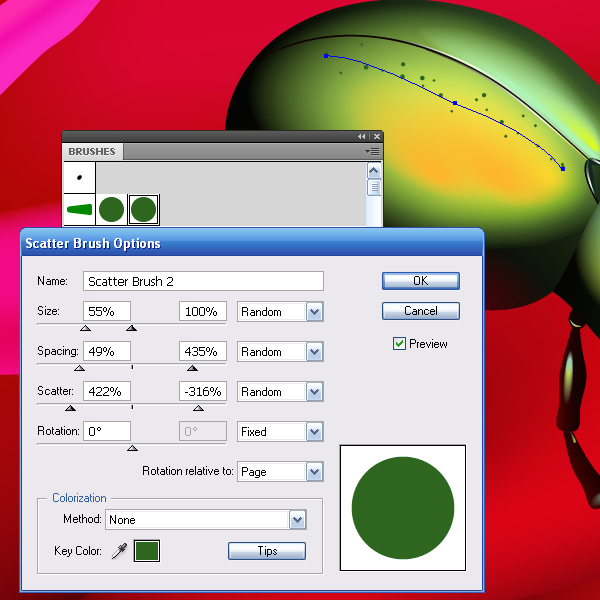This screenshot has width=600, height=600.
Task: Select the first green circle scatter brush
Action: (111, 209)
